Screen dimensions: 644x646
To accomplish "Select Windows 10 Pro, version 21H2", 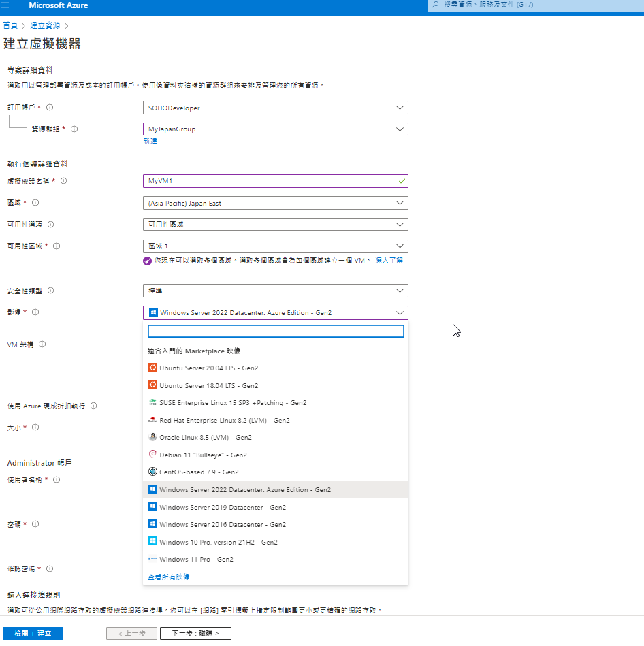I will click(275, 542).
